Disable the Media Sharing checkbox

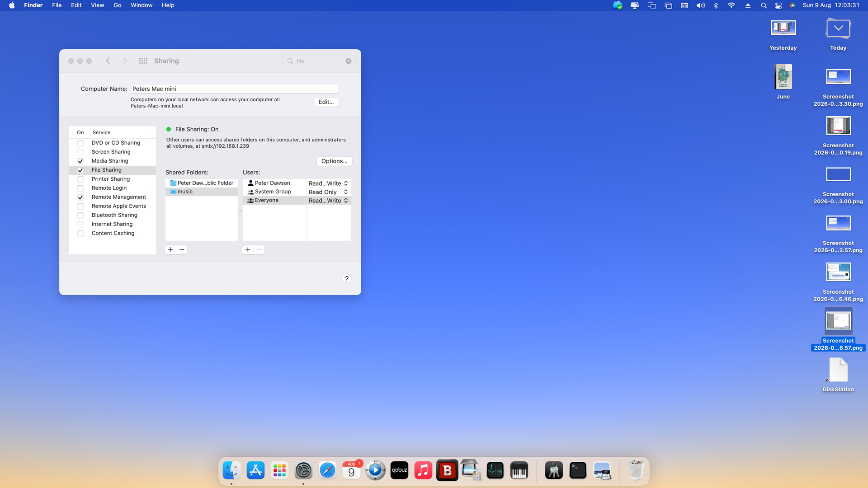click(x=80, y=161)
